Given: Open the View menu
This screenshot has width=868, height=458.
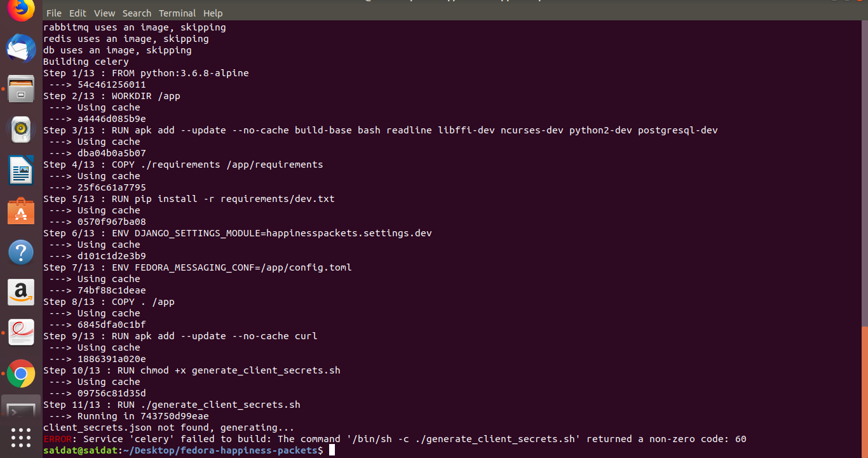Looking at the screenshot, I should (x=104, y=13).
